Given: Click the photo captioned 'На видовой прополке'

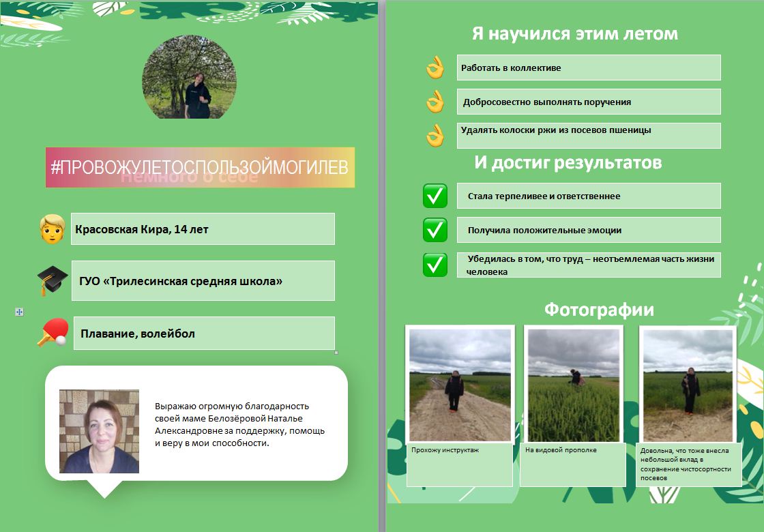Looking at the screenshot, I should (574, 385).
